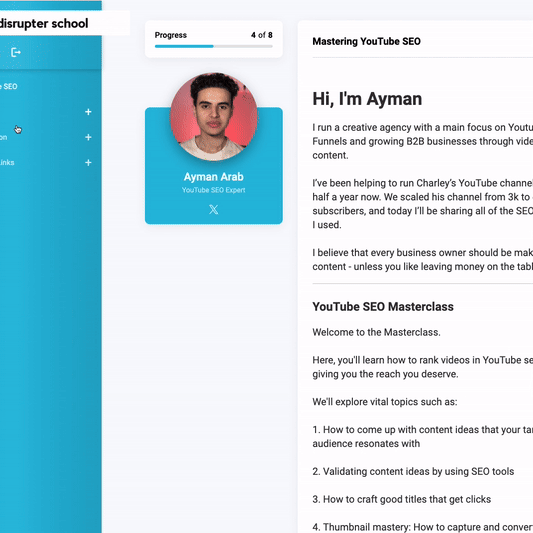This screenshot has height=533, width=533.
Task: Expand the sidebar section ending in "on"
Action: click(88, 137)
